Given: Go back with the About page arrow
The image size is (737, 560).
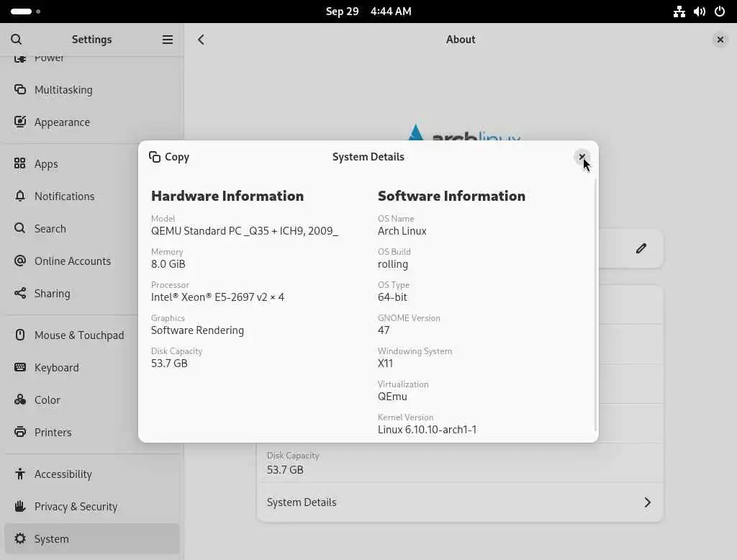Looking at the screenshot, I should (202, 40).
